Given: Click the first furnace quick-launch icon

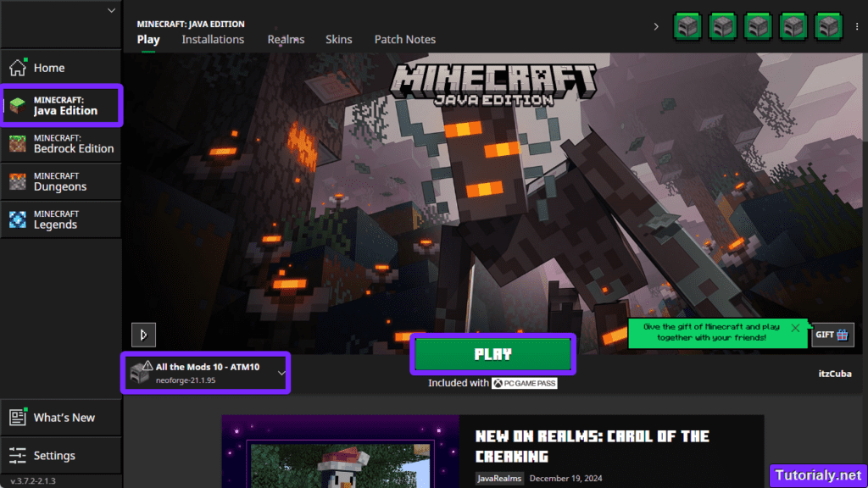Looking at the screenshot, I should 687,26.
